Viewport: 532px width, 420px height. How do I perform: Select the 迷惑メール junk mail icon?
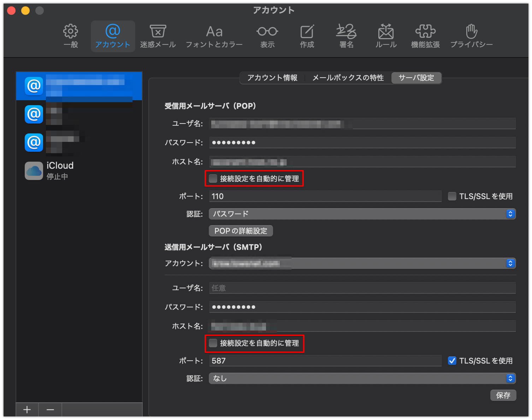[158, 36]
